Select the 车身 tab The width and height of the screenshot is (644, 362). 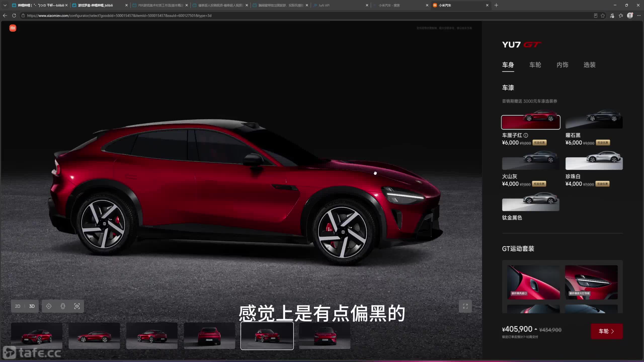click(508, 65)
